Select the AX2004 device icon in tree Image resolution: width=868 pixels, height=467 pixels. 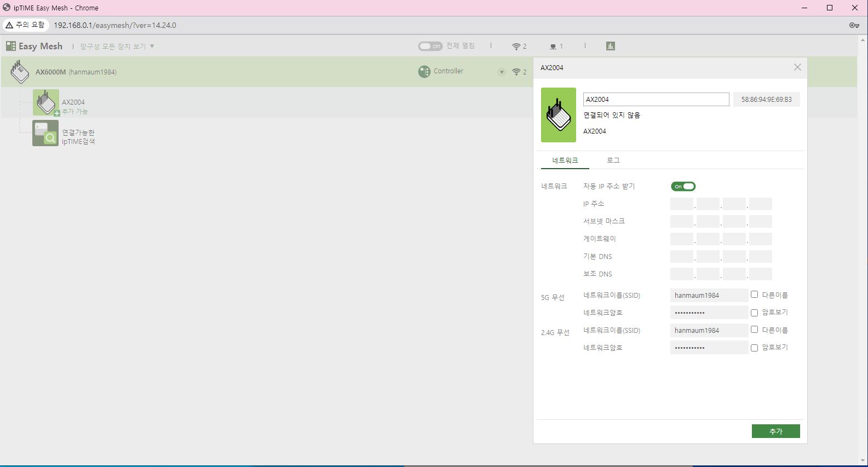click(x=46, y=102)
